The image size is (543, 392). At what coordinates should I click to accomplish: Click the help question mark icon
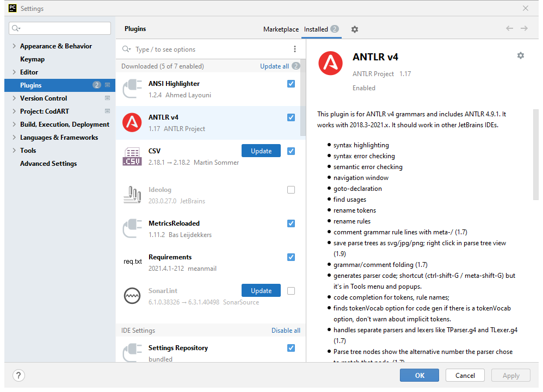coord(18,375)
